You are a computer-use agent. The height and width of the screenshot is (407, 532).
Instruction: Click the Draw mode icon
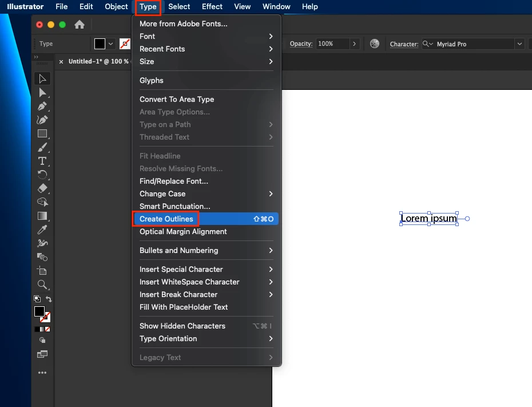[x=42, y=340]
